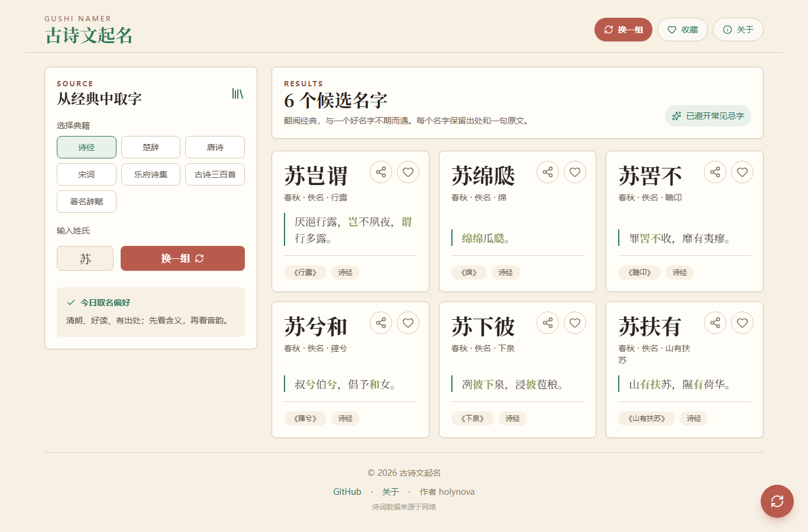Screen dimensions: 808x532
Task: Favorite the name 苏岂谓 with its heart
Action: tap(408, 172)
